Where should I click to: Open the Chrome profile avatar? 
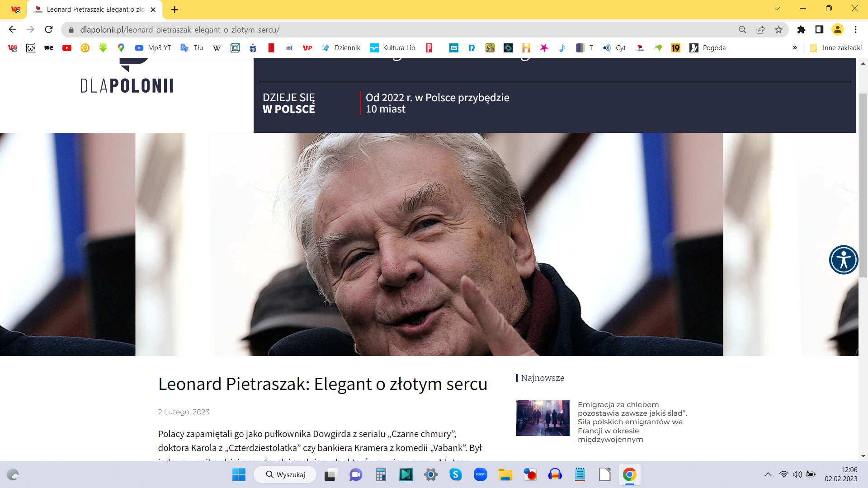point(837,29)
